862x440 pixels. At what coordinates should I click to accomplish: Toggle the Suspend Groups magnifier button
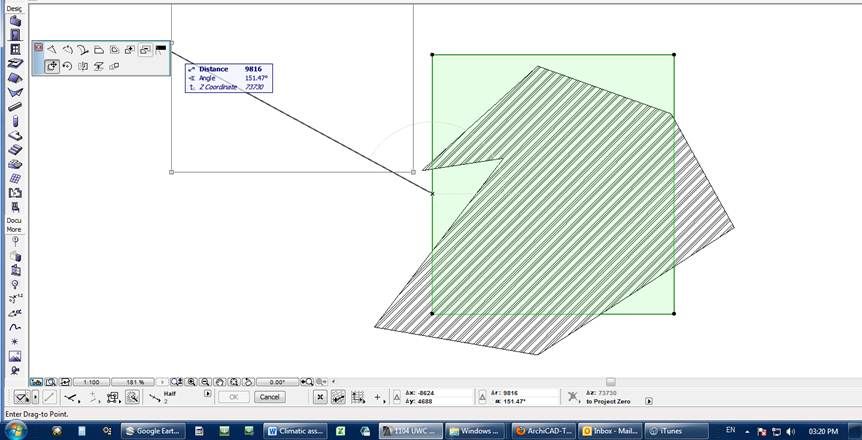click(132, 397)
